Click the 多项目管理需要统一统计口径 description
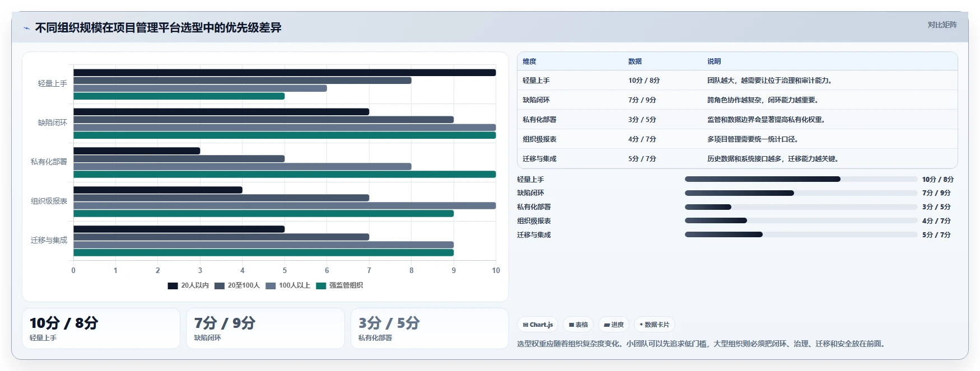 (754, 139)
